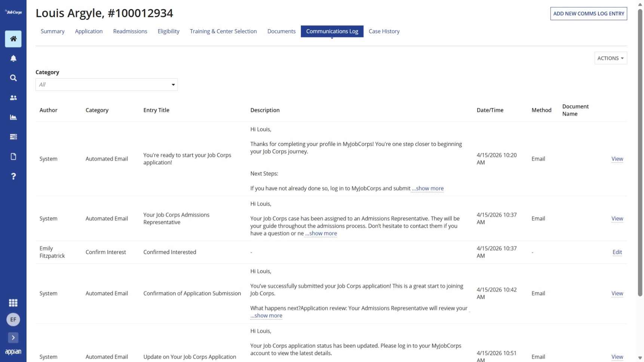
Task: View the 'You're ready to start' email entry
Action: [617, 159]
